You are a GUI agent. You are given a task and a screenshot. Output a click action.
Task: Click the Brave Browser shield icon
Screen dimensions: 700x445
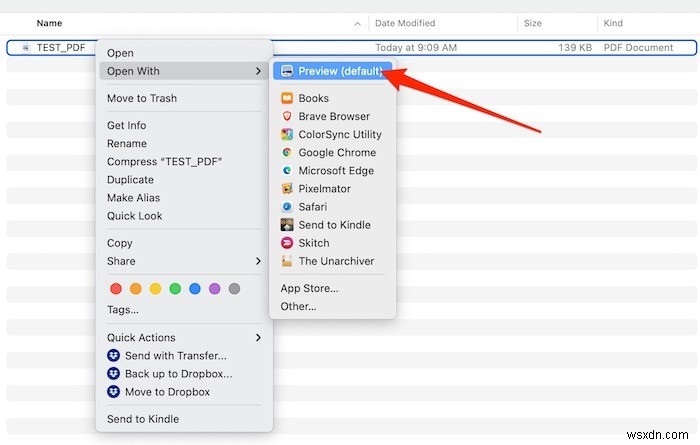[287, 116]
